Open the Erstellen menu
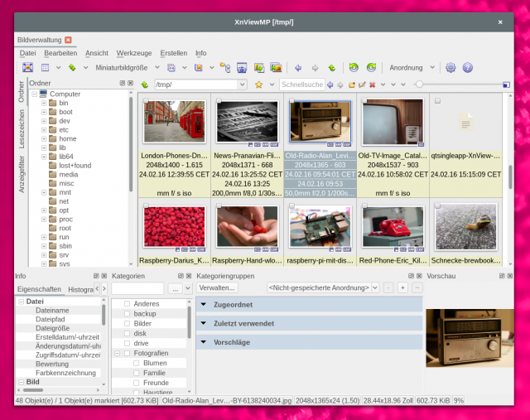The image size is (530, 420). [174, 53]
